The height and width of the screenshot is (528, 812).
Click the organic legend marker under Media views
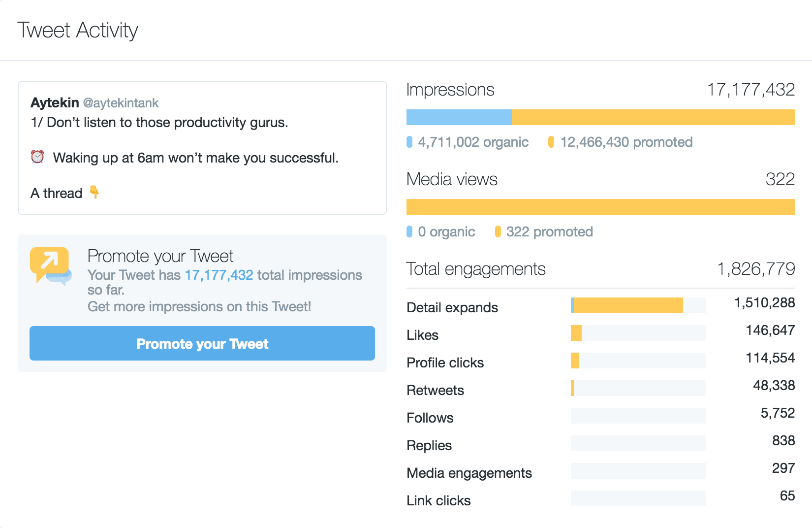click(409, 231)
